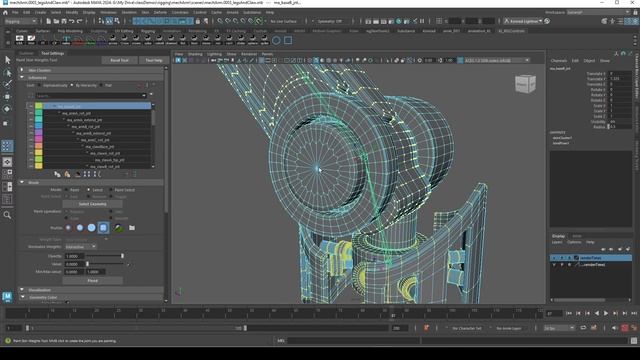Click the Opacity value field
The image size is (640, 360).
point(74,256)
